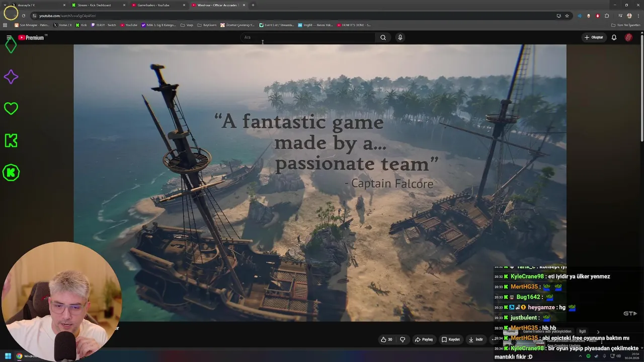Open the tab search dropdown arrow
This screenshot has height=362, width=644.
[x=5, y=5]
